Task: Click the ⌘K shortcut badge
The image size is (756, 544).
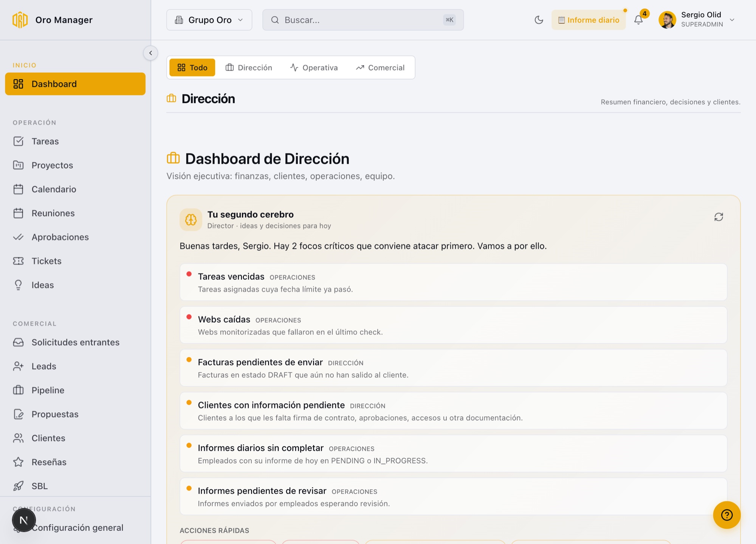Action: [x=449, y=20]
